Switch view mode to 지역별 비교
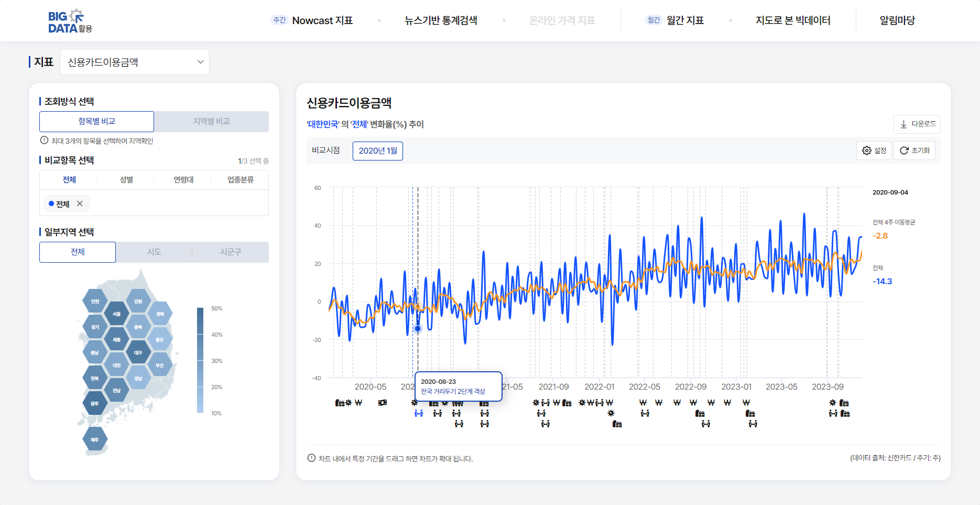This screenshot has width=980, height=505. (x=211, y=121)
